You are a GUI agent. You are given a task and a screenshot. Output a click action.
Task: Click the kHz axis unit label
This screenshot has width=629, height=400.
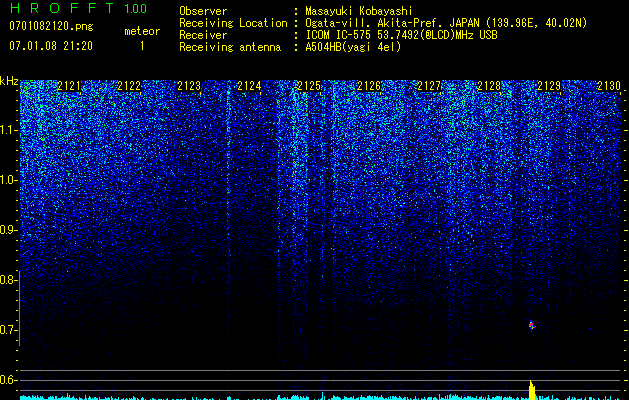(x=9, y=81)
